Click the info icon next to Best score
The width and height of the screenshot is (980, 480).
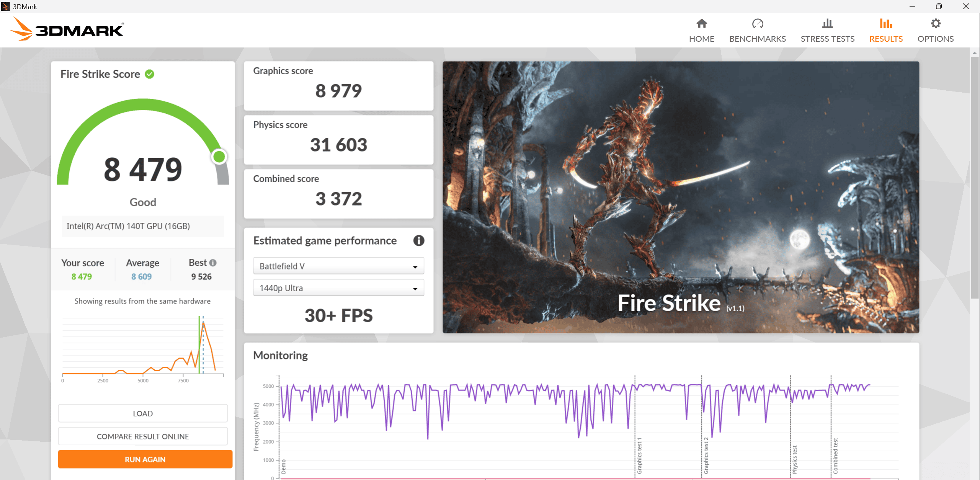pos(213,263)
